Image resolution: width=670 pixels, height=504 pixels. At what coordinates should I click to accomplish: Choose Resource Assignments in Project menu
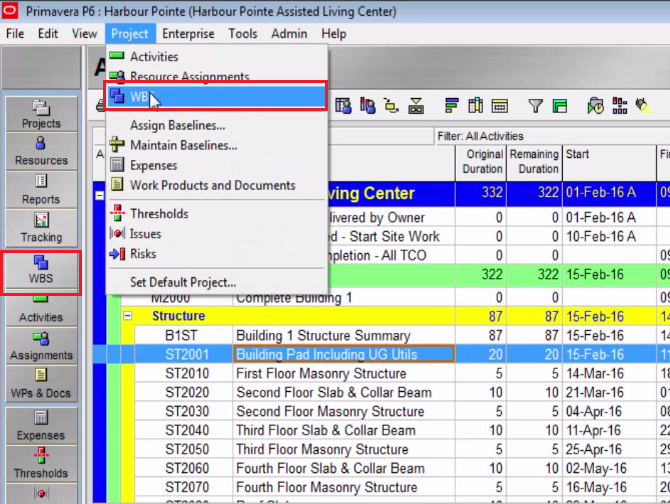click(217, 76)
